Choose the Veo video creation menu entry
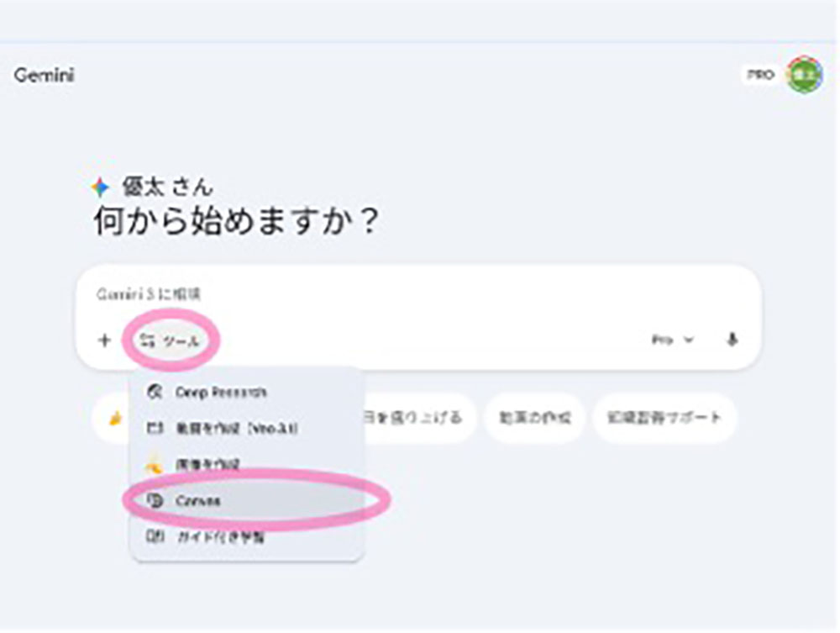 (235, 429)
